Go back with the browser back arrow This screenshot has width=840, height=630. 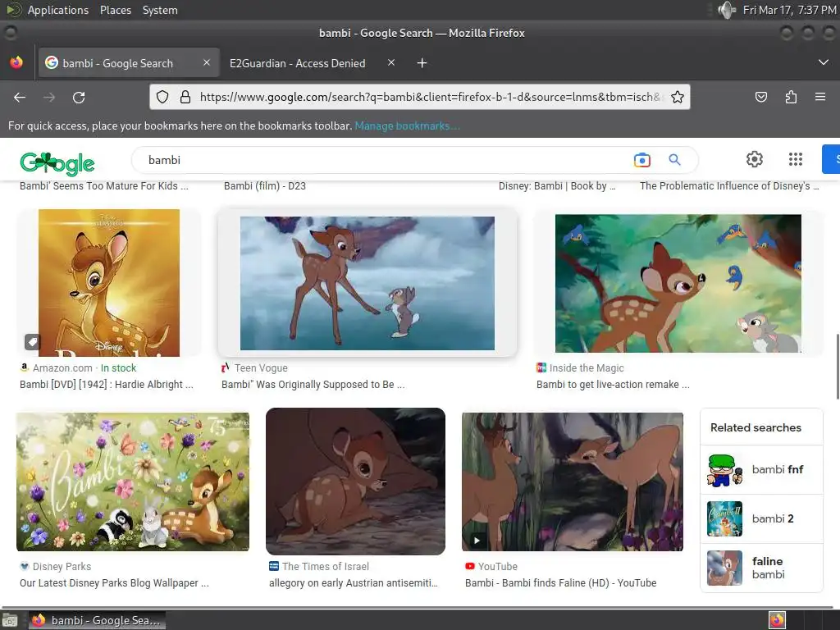point(20,97)
